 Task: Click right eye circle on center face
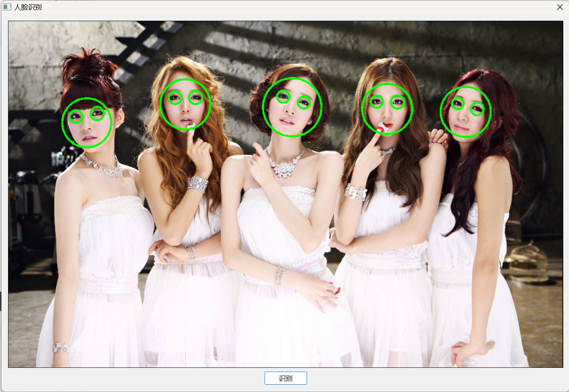pos(304,103)
